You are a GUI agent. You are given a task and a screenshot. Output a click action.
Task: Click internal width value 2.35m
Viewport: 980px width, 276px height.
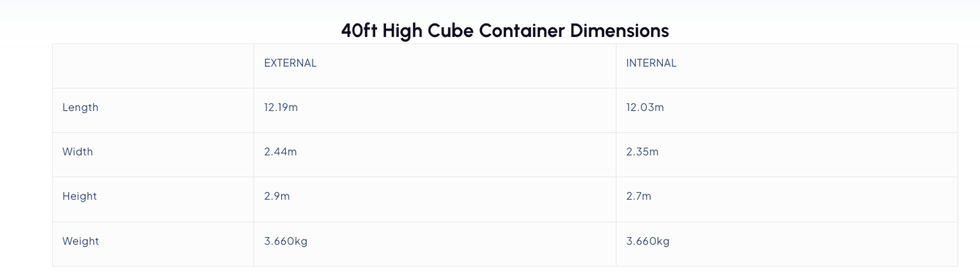[642, 152]
